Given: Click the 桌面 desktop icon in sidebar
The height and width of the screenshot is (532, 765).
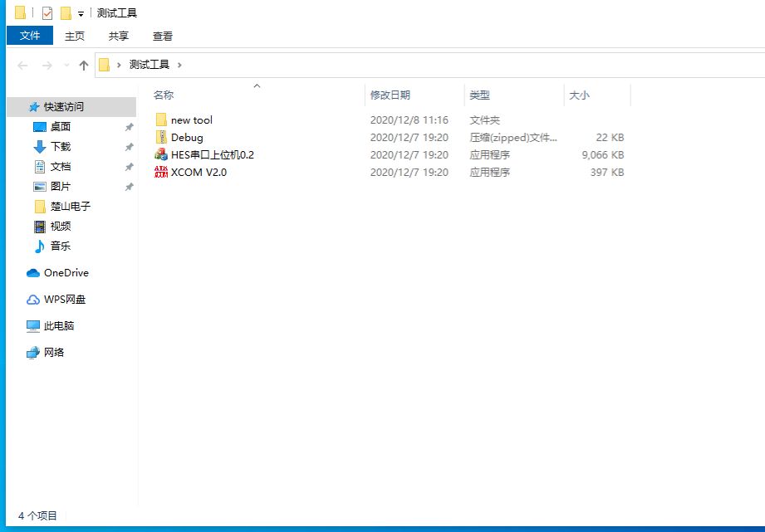Looking at the screenshot, I should coord(40,127).
